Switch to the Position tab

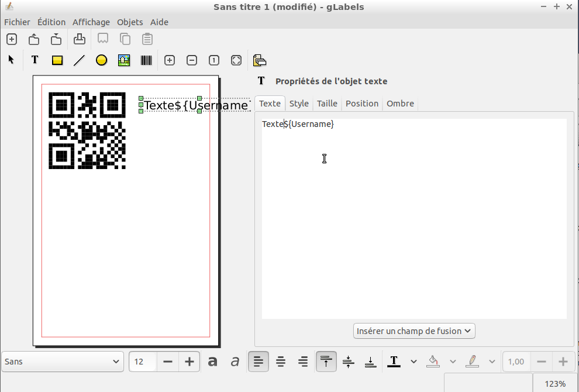[x=362, y=104]
